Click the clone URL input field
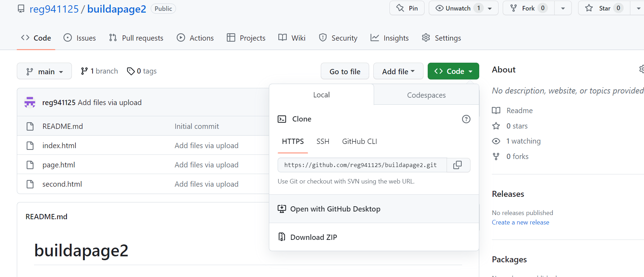The width and height of the screenshot is (644, 277). point(362,165)
